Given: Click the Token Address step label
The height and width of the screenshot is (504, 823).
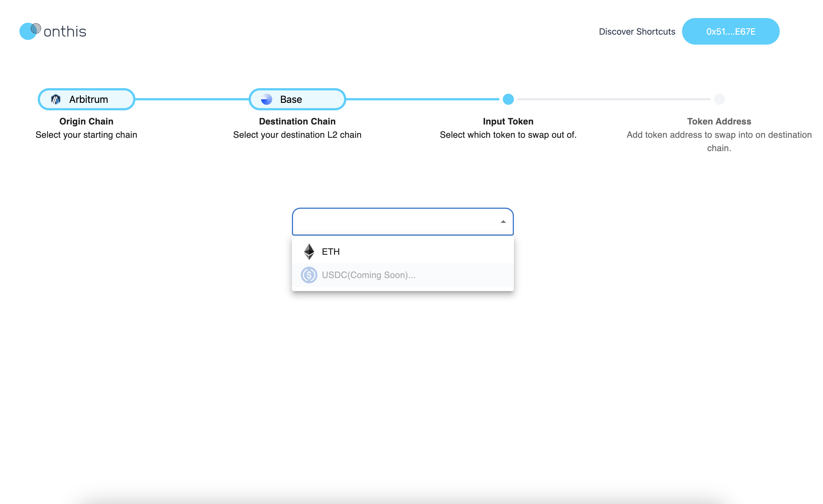Looking at the screenshot, I should pyautogui.click(x=719, y=121).
